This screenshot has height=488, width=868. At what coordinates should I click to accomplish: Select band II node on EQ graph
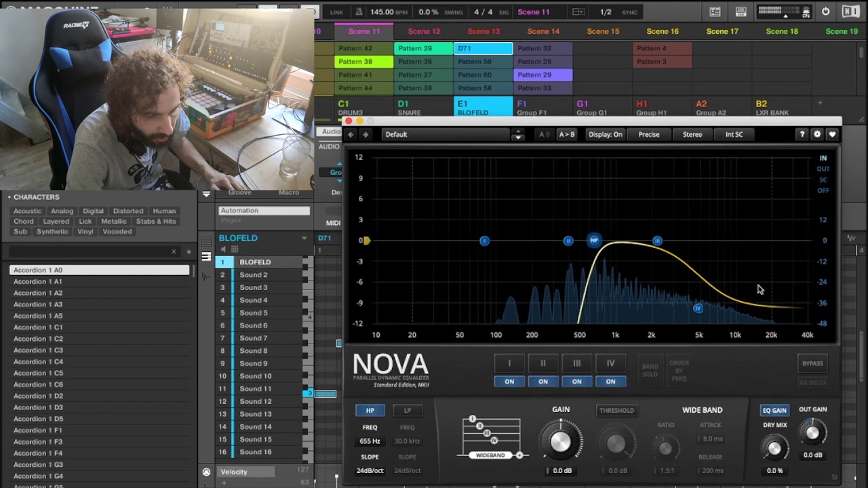(x=568, y=241)
